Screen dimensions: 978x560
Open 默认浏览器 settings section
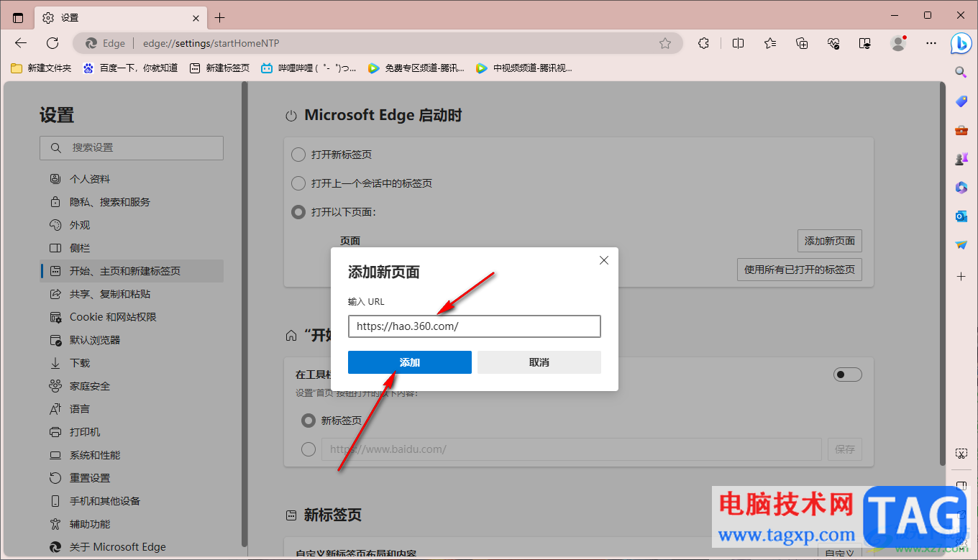point(132,340)
